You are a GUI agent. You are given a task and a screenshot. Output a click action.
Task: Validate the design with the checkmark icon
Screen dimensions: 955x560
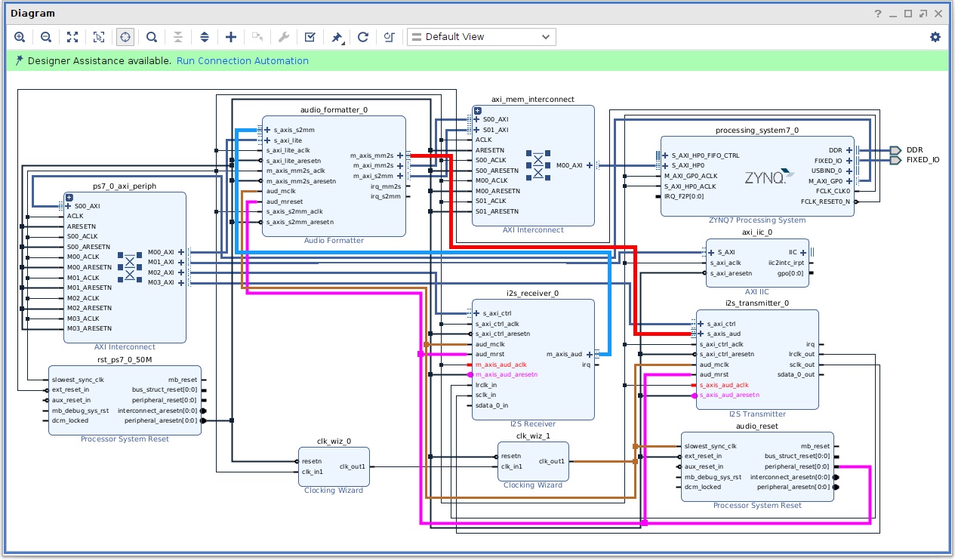click(x=310, y=37)
